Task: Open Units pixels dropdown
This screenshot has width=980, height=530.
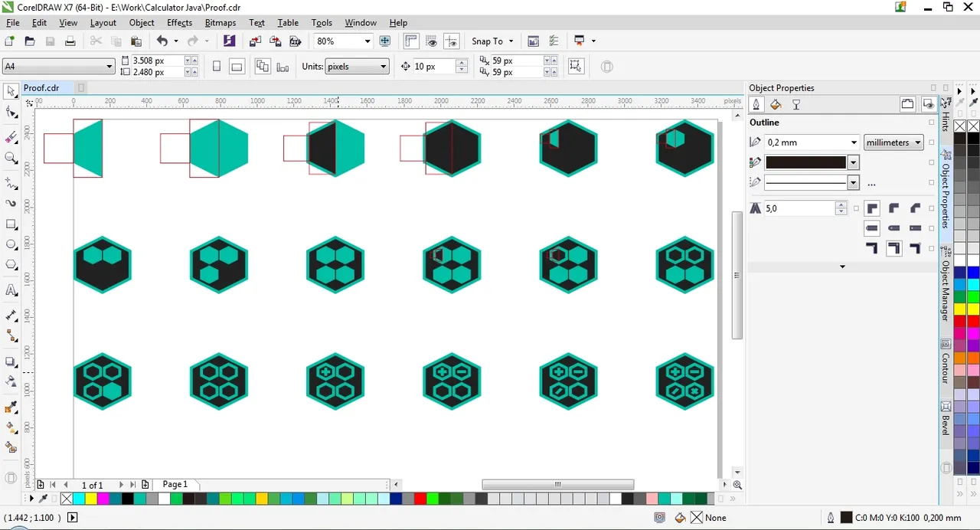Action: coord(383,67)
